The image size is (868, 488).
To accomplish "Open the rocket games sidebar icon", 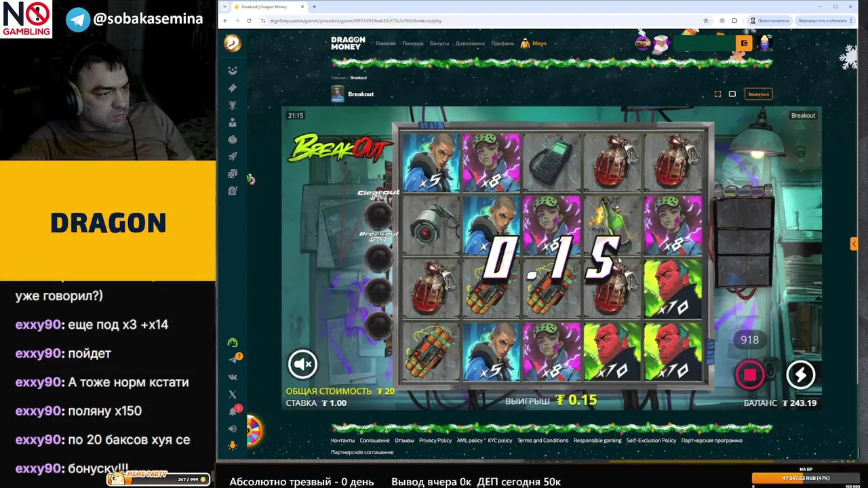I will pos(233,157).
